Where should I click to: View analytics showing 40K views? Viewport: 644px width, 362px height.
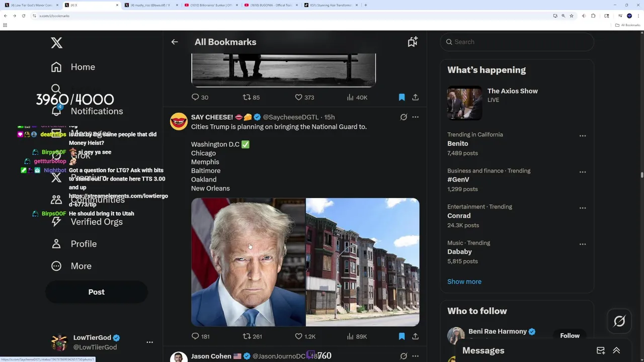click(357, 97)
